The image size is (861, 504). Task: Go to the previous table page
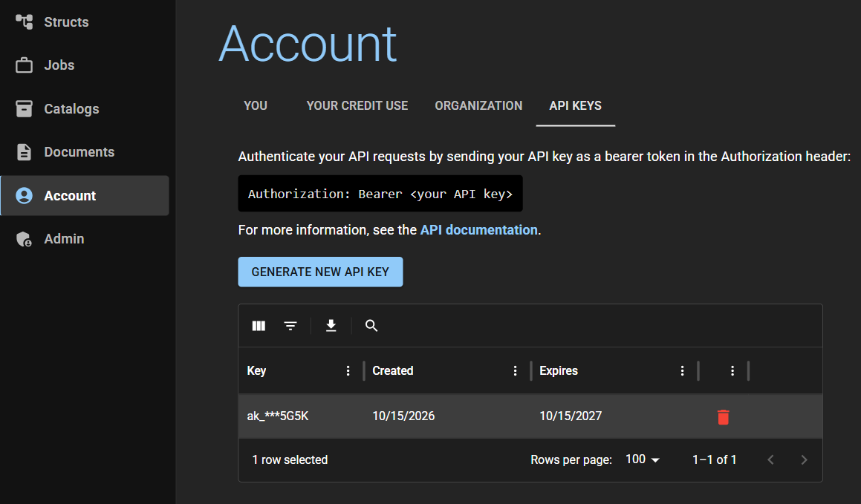pyautogui.click(x=771, y=460)
